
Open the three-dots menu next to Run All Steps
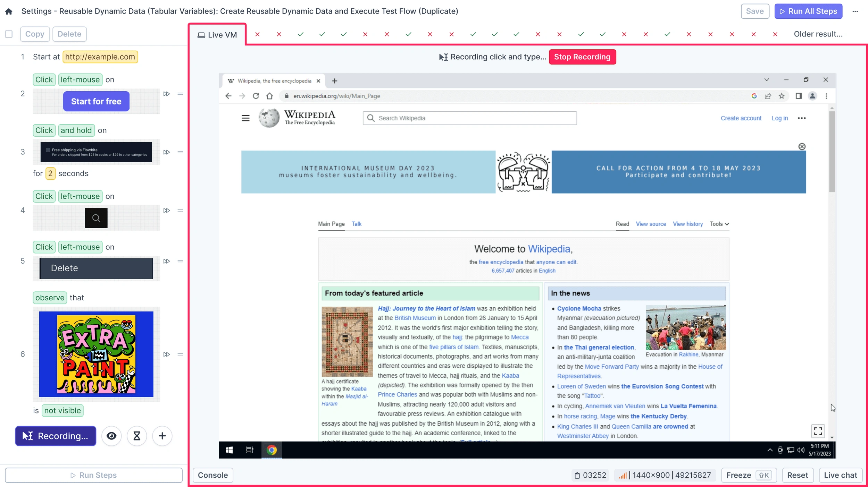click(x=855, y=11)
